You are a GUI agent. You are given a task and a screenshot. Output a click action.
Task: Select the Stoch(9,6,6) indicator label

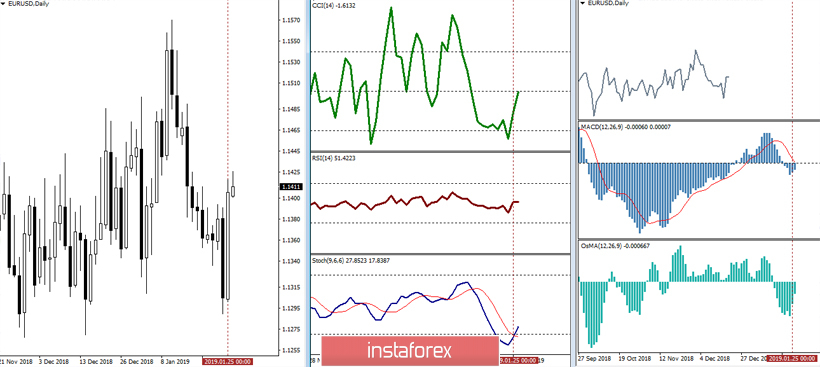pyautogui.click(x=351, y=260)
